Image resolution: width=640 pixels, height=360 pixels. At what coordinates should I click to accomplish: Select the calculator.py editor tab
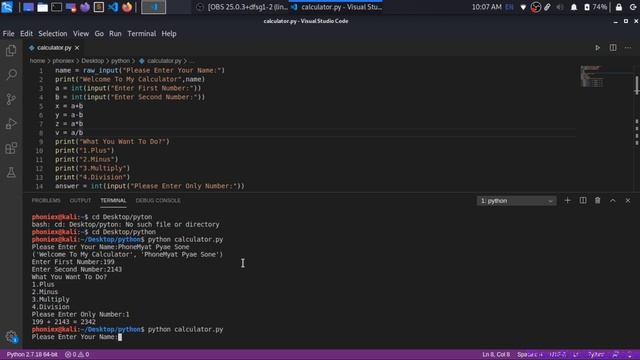tap(53, 48)
